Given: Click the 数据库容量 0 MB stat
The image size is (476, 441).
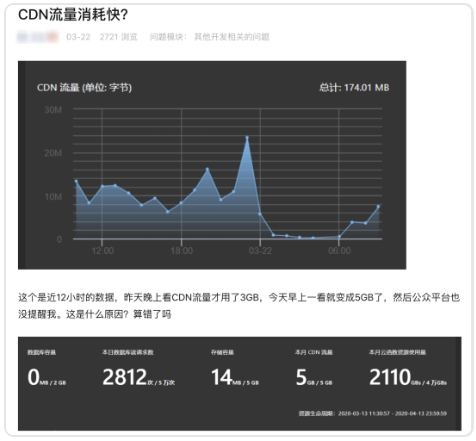Looking at the screenshot, I should (47, 369).
